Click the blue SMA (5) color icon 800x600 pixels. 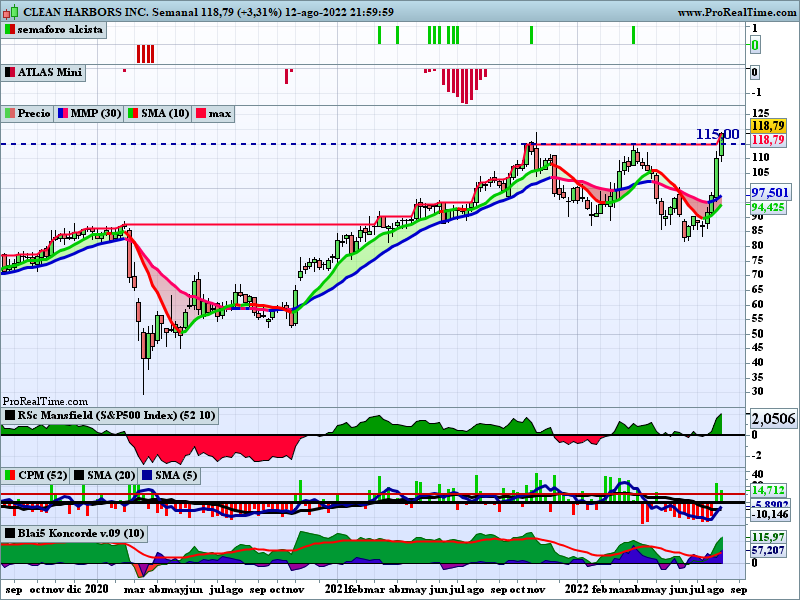pos(147,476)
